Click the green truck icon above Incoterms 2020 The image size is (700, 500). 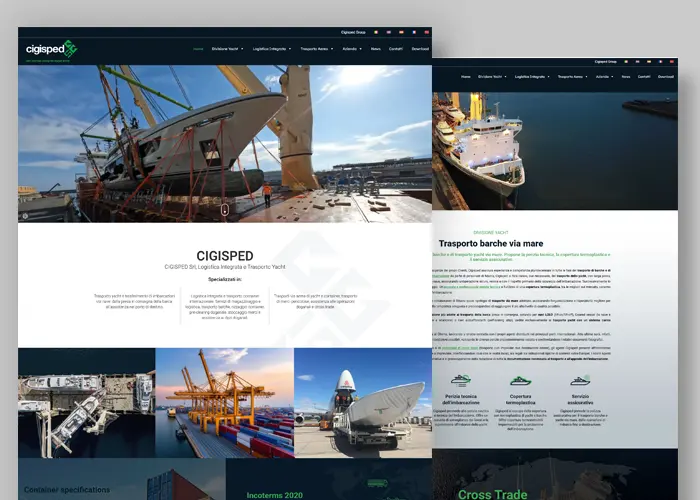377,483
